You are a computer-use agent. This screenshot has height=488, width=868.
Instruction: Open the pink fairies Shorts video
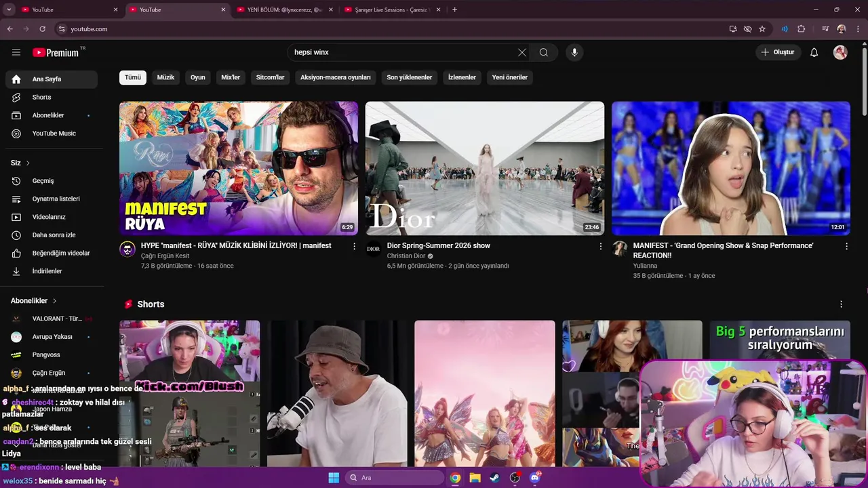pos(485,394)
